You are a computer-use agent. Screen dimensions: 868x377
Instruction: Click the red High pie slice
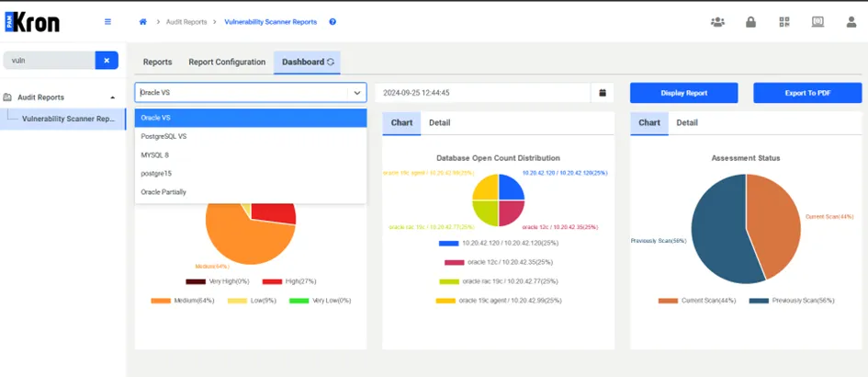(275, 211)
